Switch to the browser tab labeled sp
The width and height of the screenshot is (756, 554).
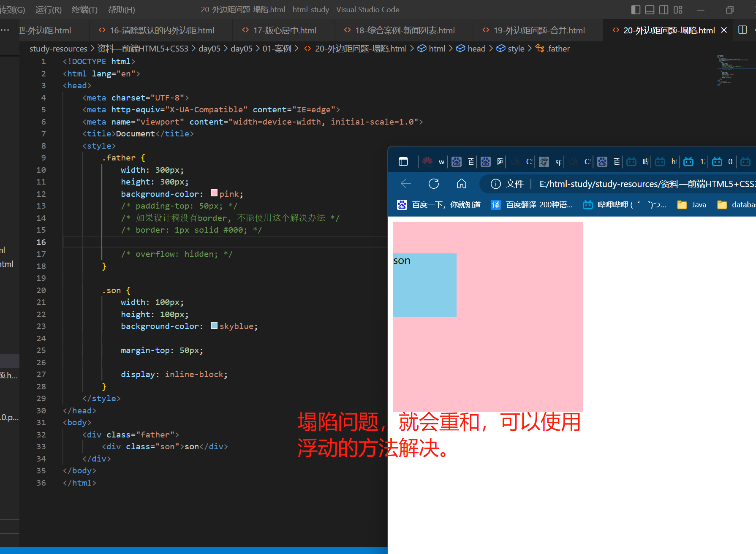point(550,162)
